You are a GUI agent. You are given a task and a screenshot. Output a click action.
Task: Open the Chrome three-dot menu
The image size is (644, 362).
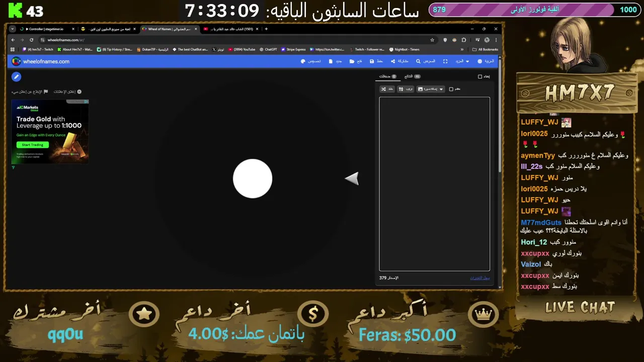[496, 40]
